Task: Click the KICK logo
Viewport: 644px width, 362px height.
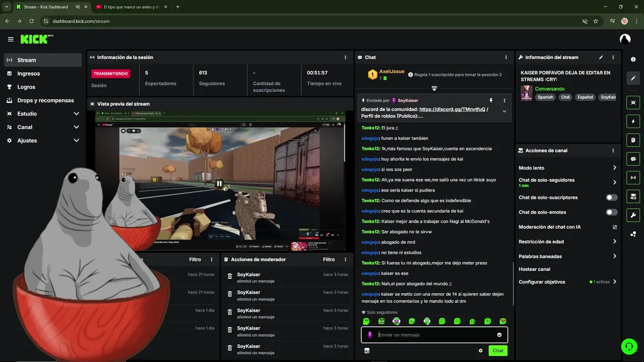Action: coord(36,39)
